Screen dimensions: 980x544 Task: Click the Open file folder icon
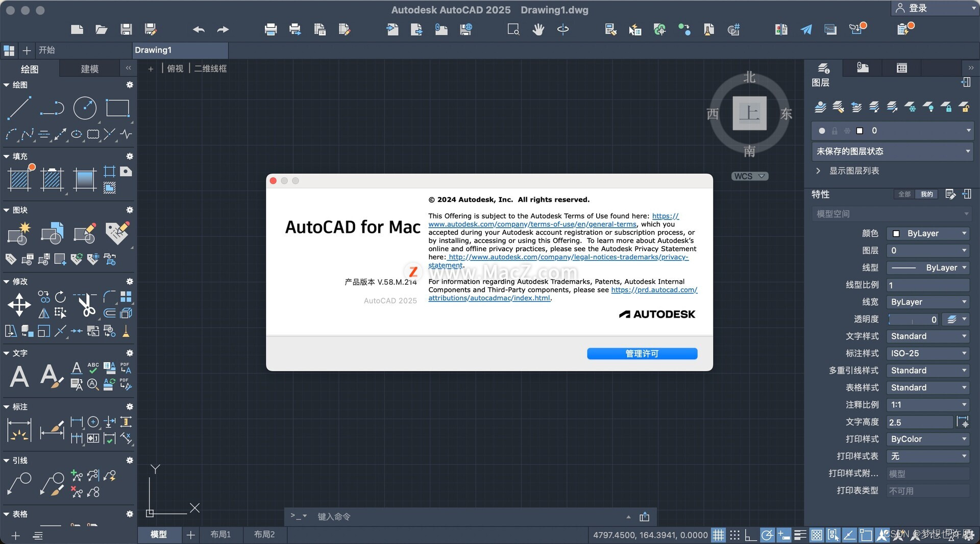pyautogui.click(x=102, y=30)
